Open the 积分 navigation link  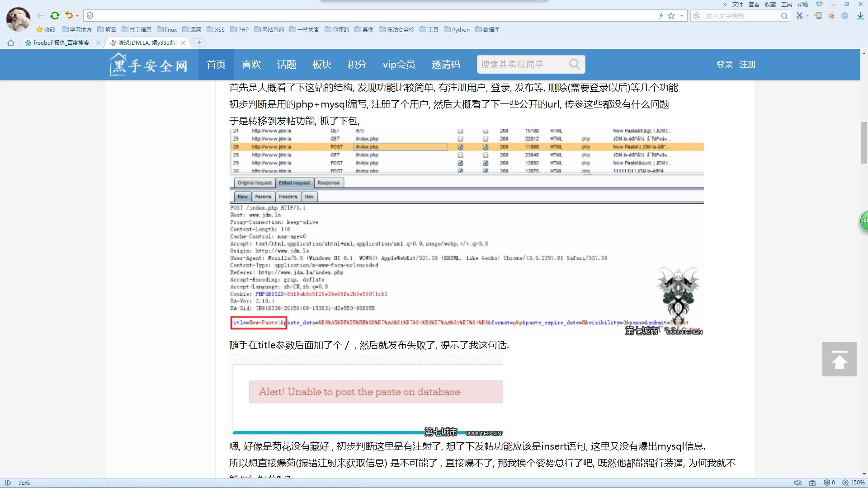click(x=357, y=65)
